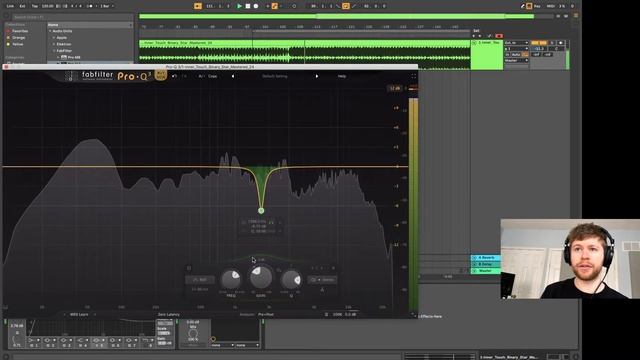Click the Pro-Q 3 full screen icon
This screenshot has width=640, height=360.
(413, 76)
